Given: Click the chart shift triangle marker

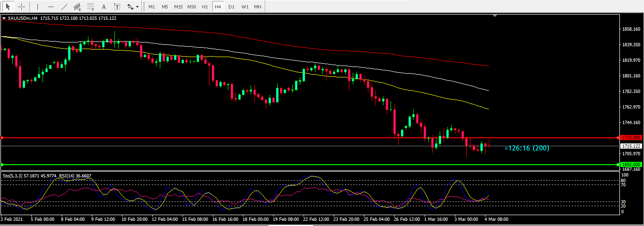Looking at the screenshot, I should [495, 16].
